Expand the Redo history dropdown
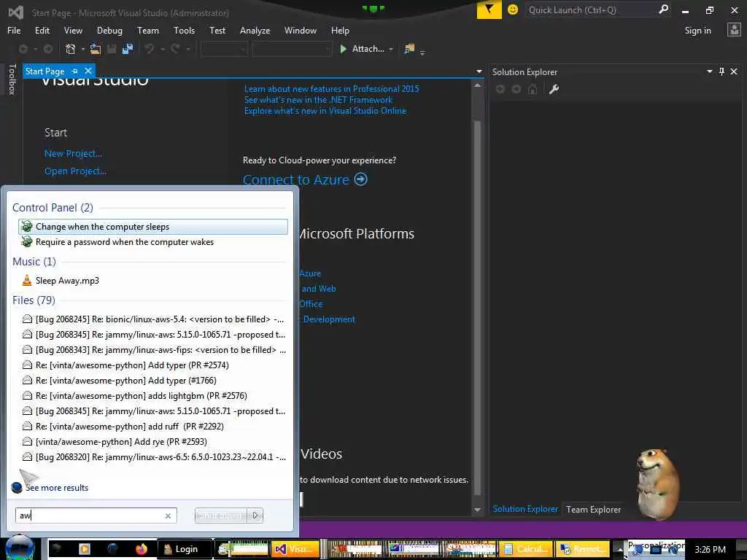This screenshot has height=560, width=747. [x=188, y=49]
